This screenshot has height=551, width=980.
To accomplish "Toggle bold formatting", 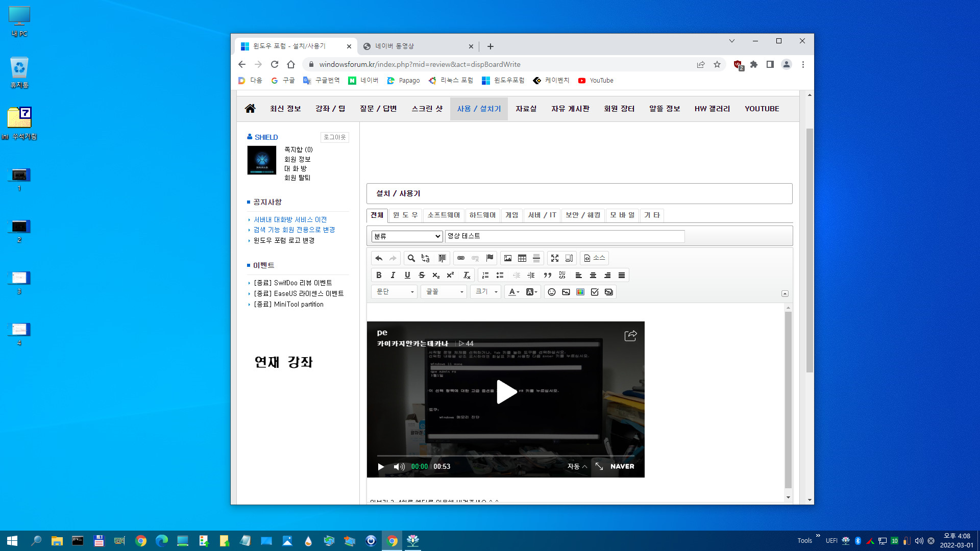I will pos(379,275).
